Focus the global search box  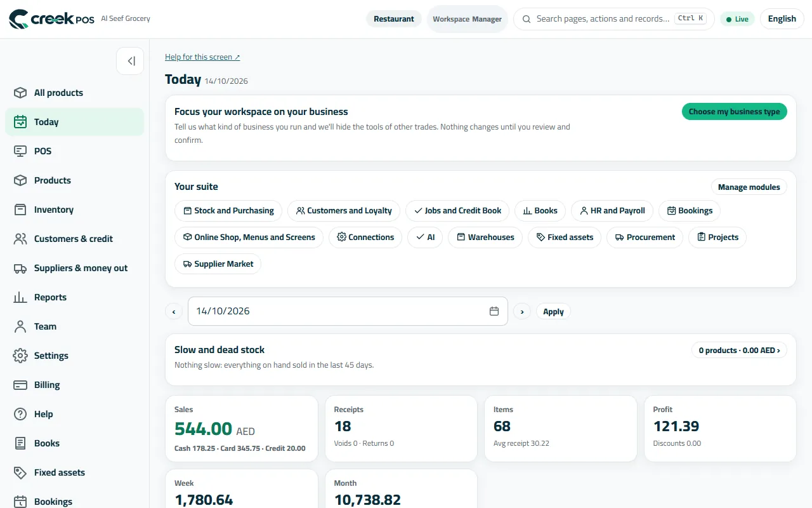(x=613, y=19)
